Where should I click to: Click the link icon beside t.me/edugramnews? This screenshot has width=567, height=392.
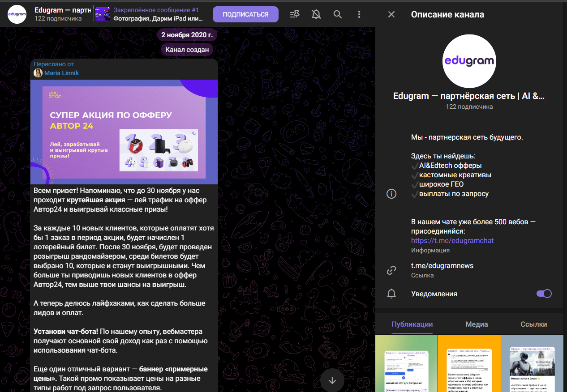tap(391, 270)
